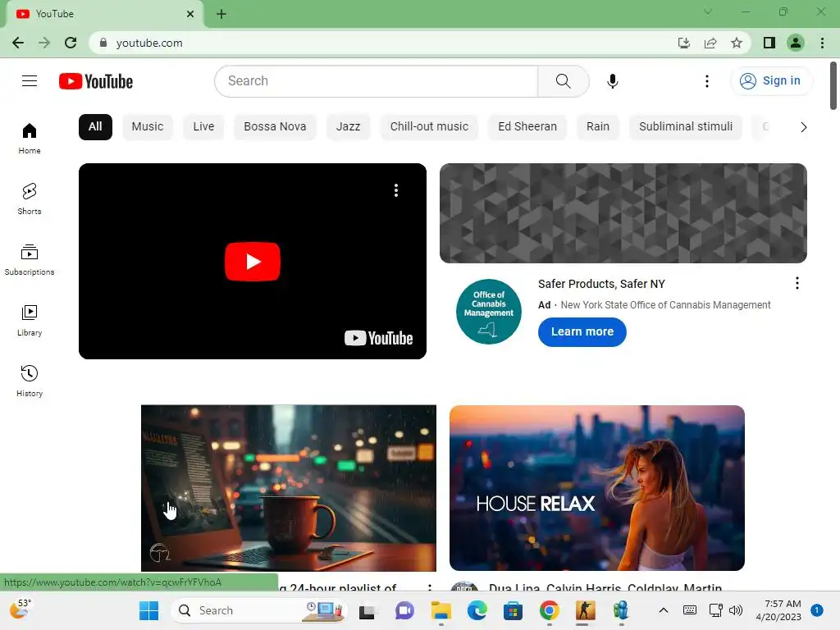Open Chrome tab search chevron

pyautogui.click(x=708, y=11)
